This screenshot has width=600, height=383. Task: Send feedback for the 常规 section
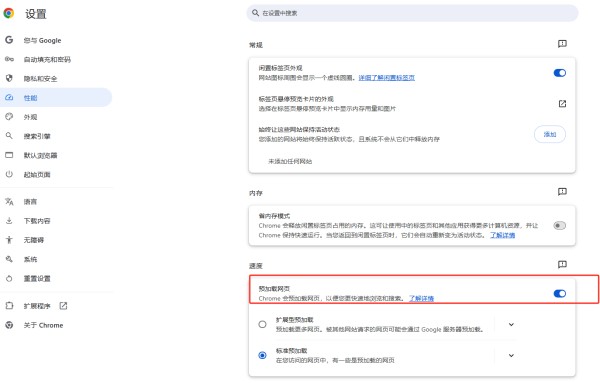point(562,44)
